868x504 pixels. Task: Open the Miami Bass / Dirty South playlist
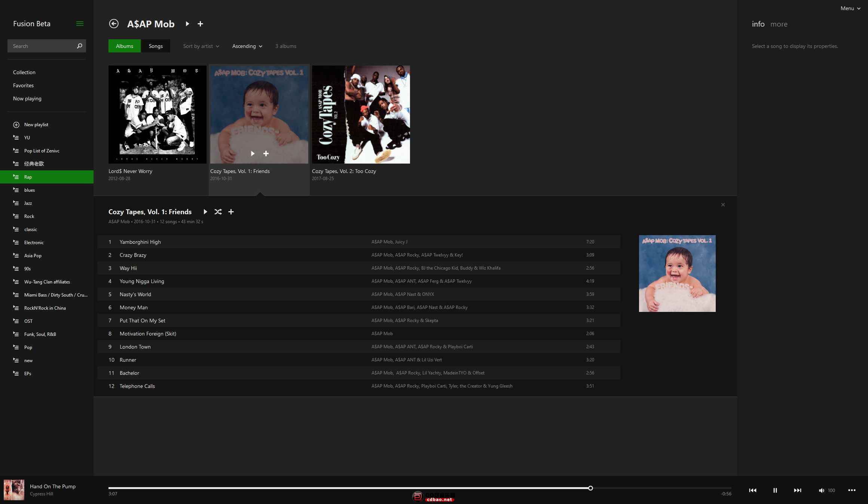point(47,295)
